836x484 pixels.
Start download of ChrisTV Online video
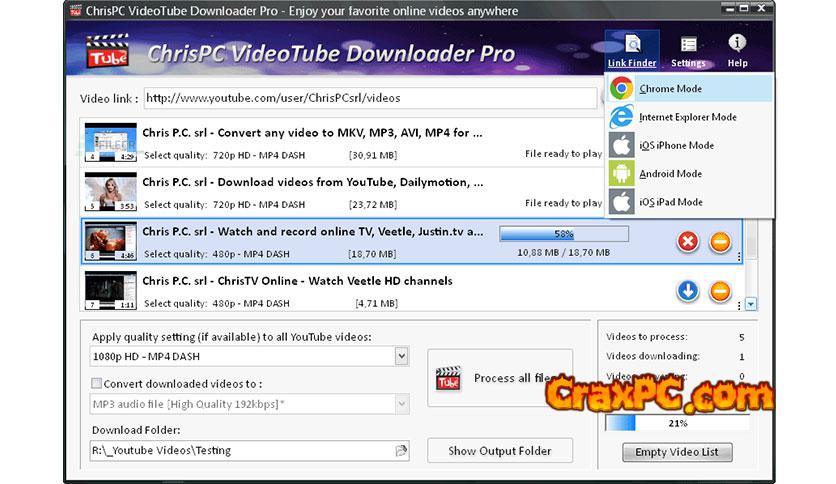tap(688, 291)
